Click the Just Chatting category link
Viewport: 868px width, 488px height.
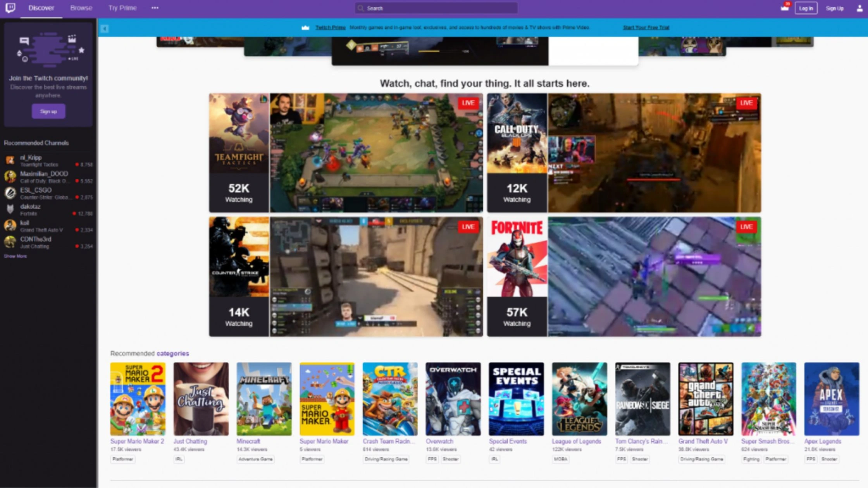coord(190,441)
